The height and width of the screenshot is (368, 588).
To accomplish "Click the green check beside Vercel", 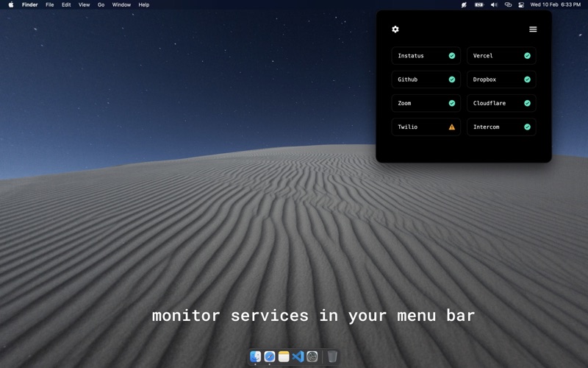I will 527,56.
